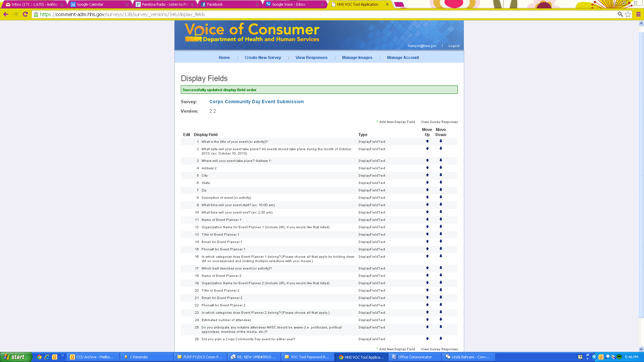Switch to Google Calendar tab
The height and width of the screenshot is (362, 644).
[x=90, y=4]
